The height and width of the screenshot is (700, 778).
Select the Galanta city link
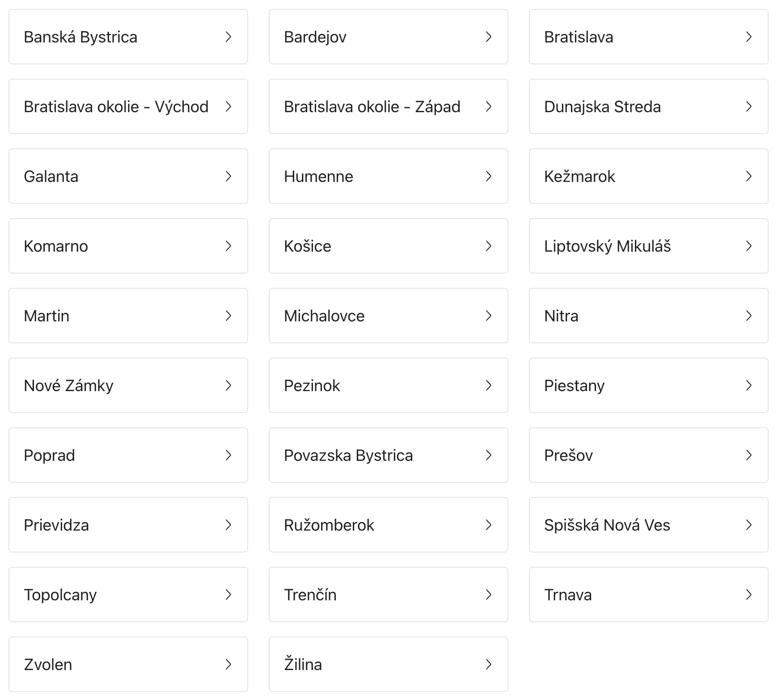point(128,176)
